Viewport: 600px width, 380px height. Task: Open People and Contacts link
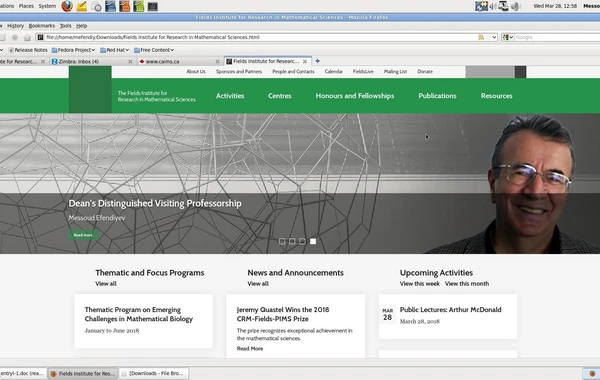click(293, 72)
